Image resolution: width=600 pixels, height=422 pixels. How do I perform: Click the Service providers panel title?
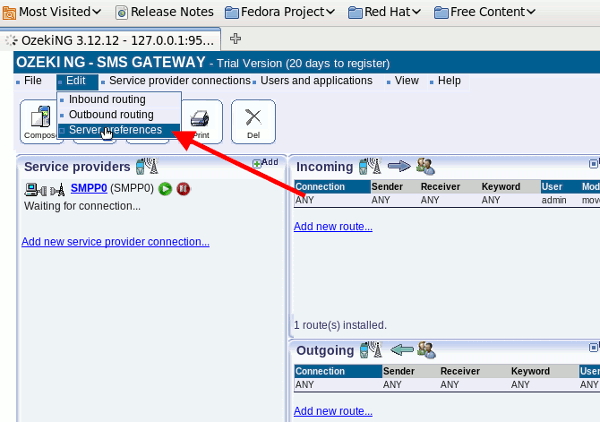click(77, 167)
